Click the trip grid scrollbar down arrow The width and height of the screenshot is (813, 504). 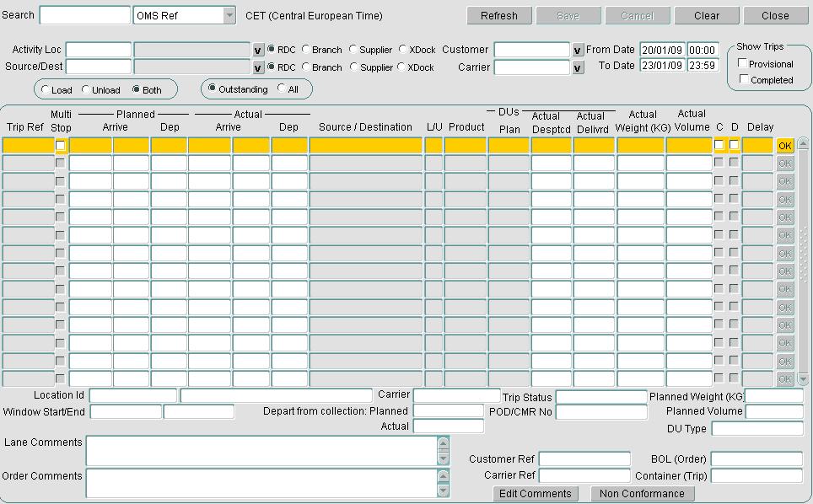tap(803, 379)
